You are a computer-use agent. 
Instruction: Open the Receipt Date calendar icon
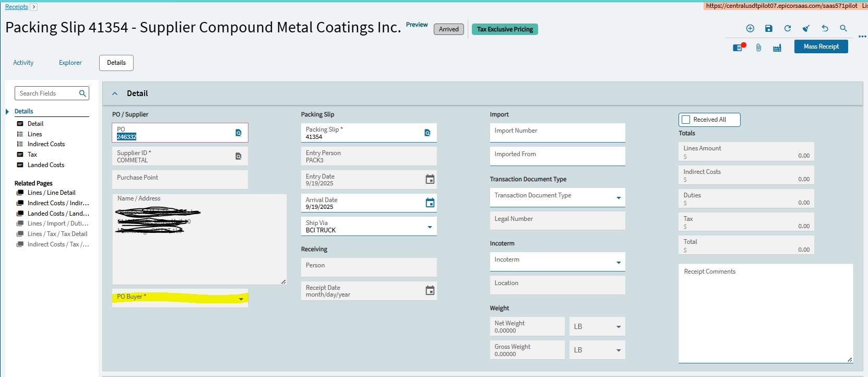click(430, 290)
